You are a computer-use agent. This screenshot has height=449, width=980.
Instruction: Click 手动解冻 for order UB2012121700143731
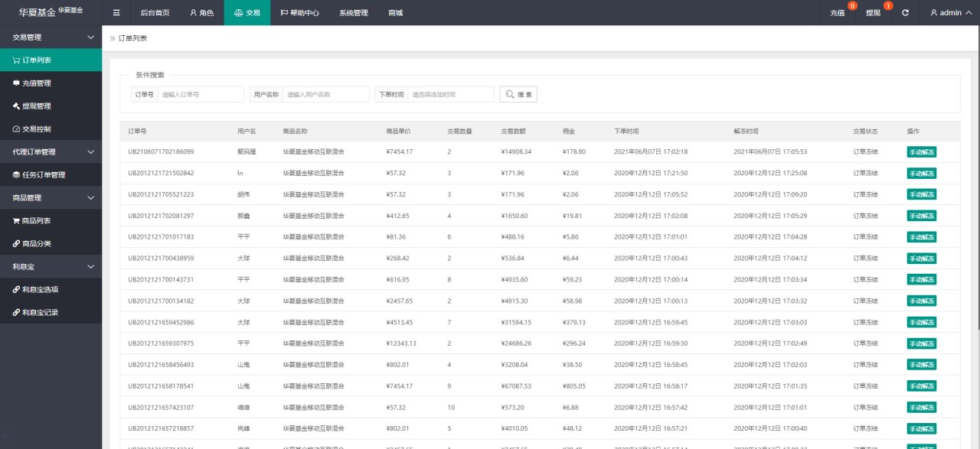pos(922,279)
